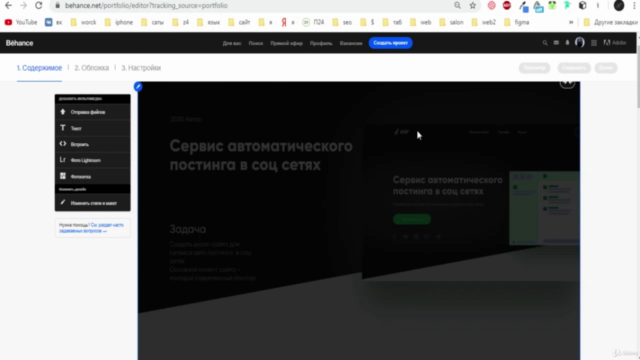Open the Chrome profile avatar
The width and height of the screenshot is (640, 360).
(619, 6)
